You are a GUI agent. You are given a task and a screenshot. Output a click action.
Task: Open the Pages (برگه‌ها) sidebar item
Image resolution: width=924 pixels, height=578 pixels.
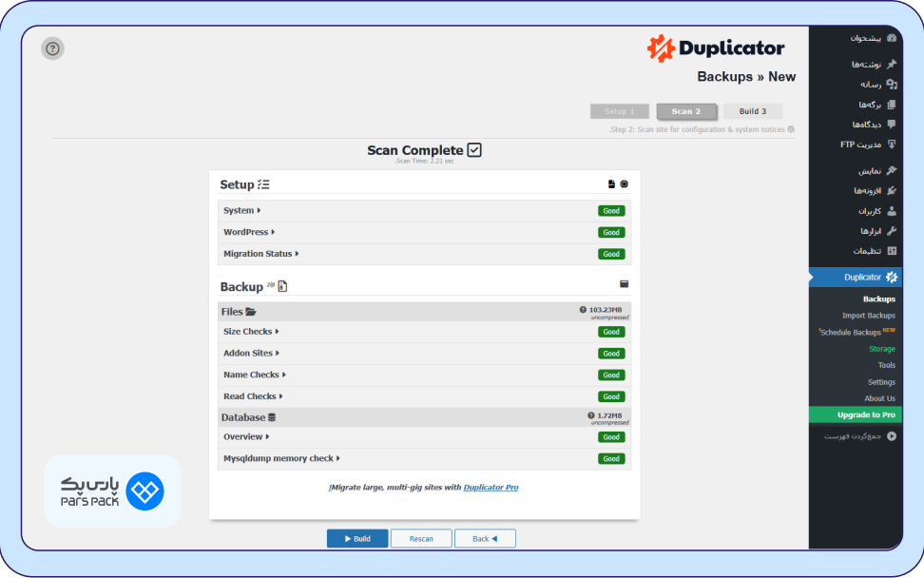pos(876,105)
